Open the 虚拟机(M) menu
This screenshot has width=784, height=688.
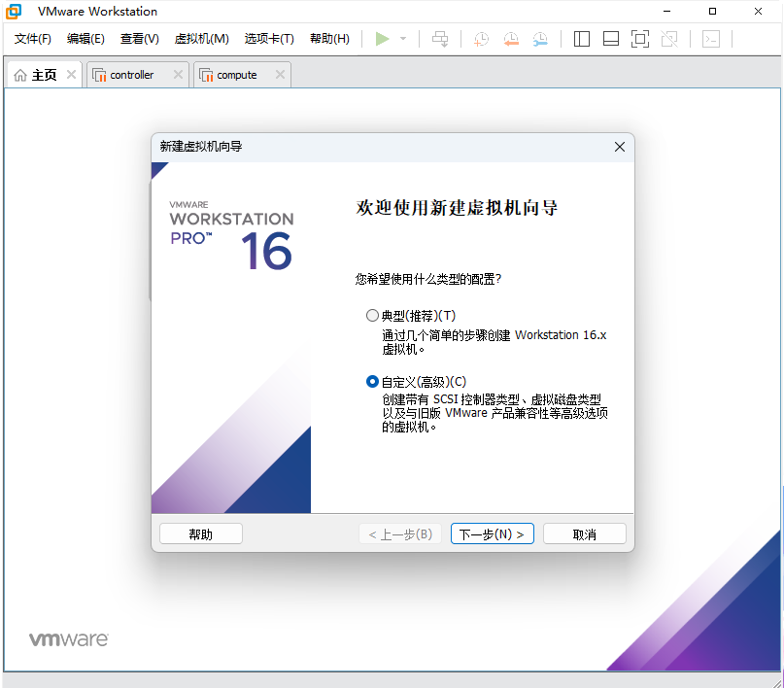(201, 39)
